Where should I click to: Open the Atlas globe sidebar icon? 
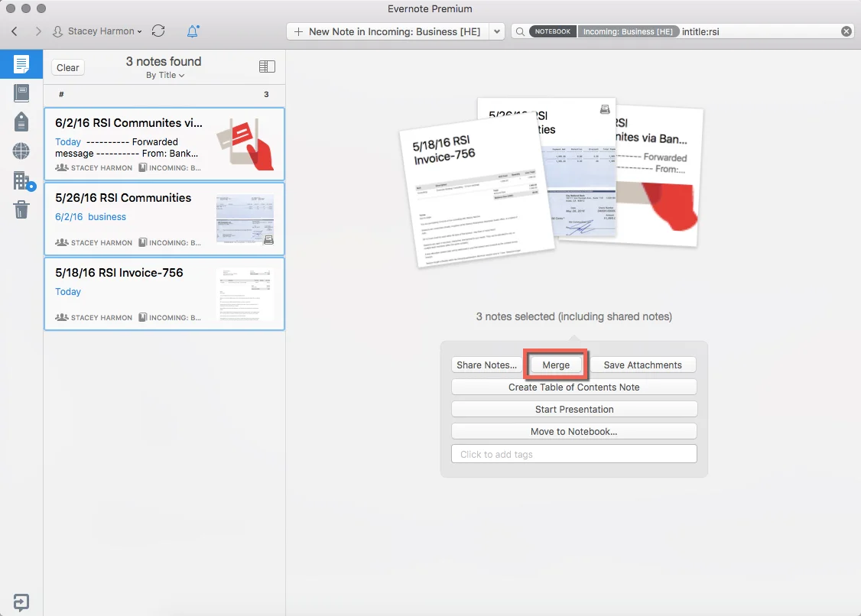pyautogui.click(x=21, y=151)
